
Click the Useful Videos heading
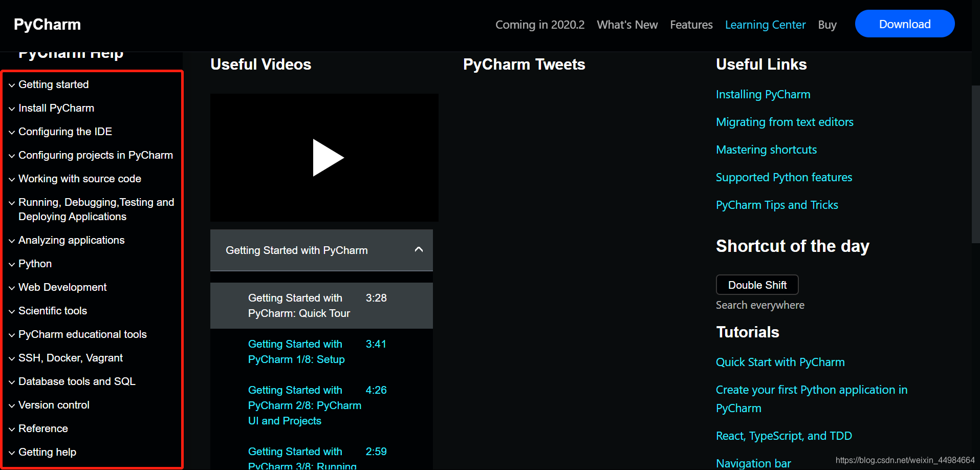(261, 64)
